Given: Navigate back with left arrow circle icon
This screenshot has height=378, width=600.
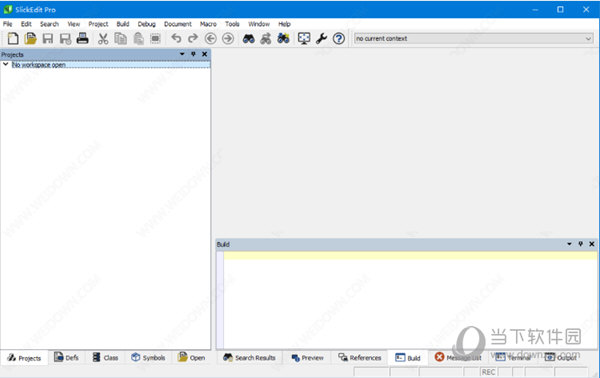Looking at the screenshot, I should coord(210,39).
